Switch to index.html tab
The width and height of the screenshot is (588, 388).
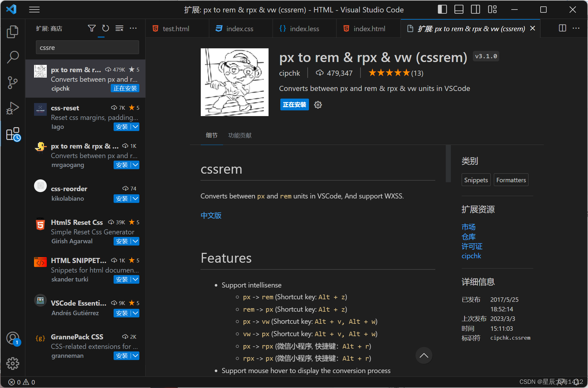(x=368, y=29)
